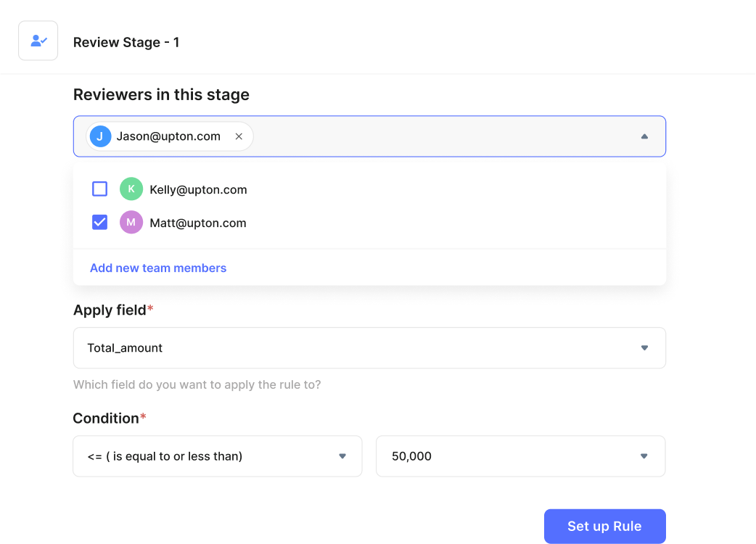
Task: Uncheck the Matt@upton.com checkbox
Action: (100, 223)
